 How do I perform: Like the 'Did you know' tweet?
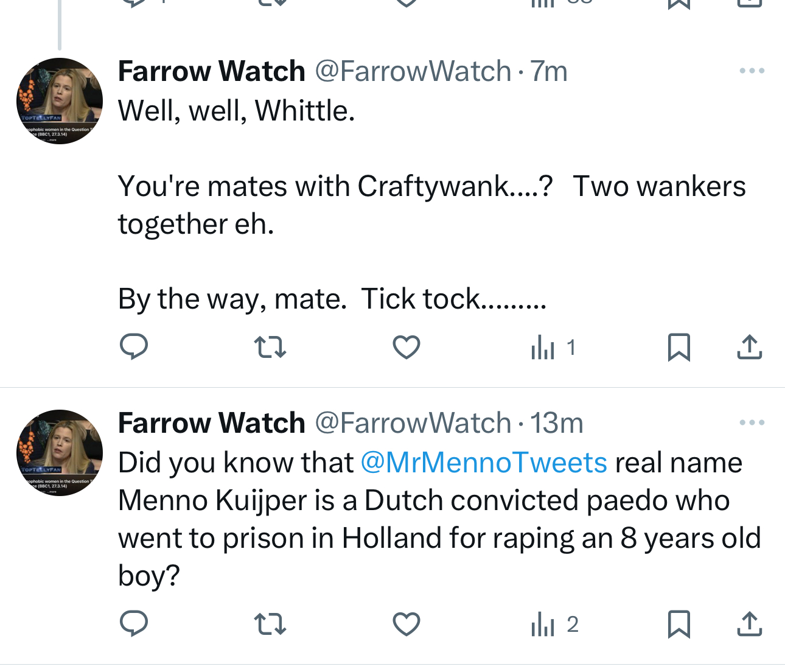(x=406, y=624)
